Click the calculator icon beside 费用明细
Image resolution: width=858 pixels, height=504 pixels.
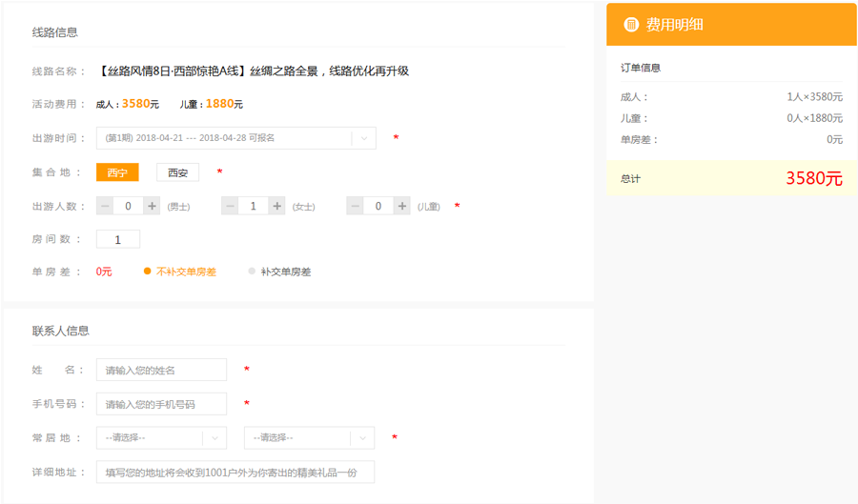[631, 25]
